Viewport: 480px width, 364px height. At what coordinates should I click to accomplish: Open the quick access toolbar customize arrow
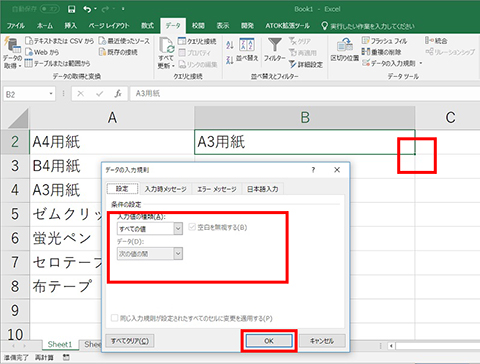pos(123,9)
